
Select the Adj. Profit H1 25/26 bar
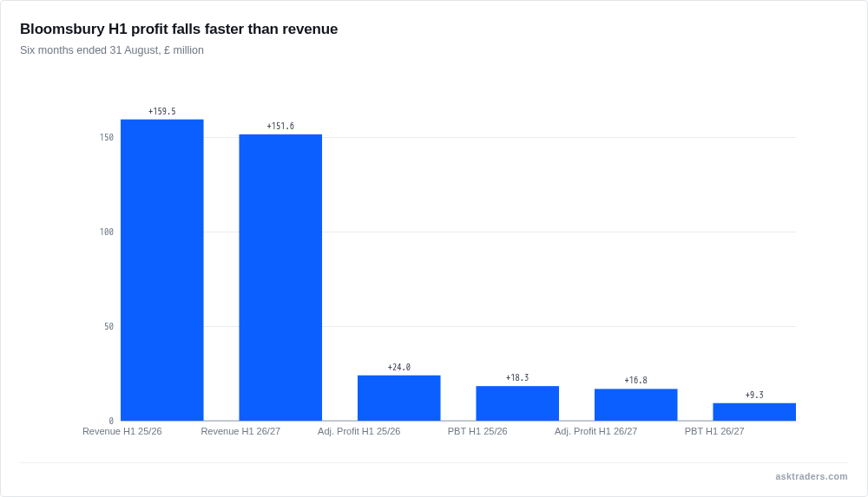399,398
